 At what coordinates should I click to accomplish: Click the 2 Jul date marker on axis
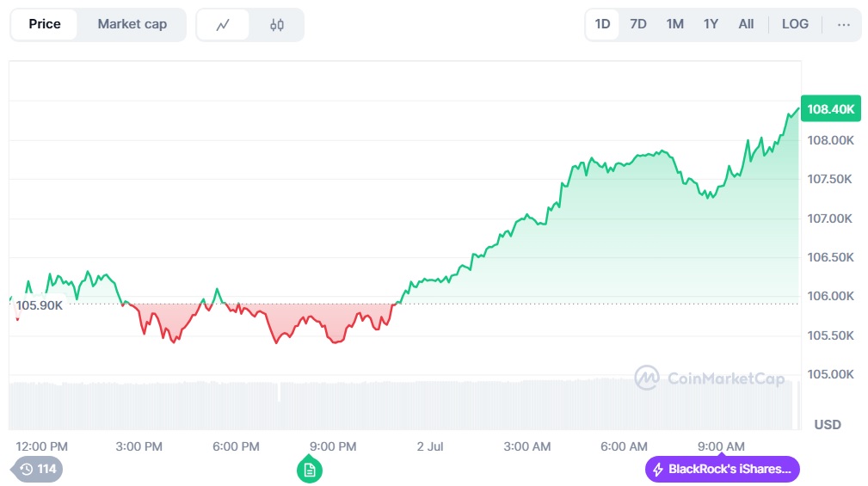pyautogui.click(x=429, y=446)
